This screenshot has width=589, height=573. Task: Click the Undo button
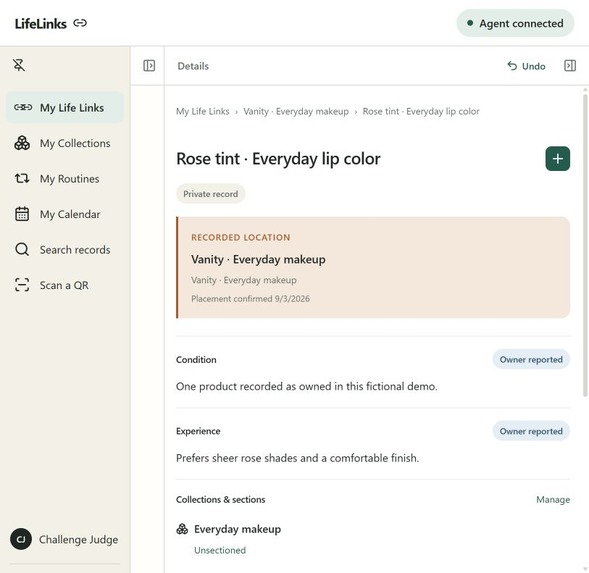click(x=526, y=66)
